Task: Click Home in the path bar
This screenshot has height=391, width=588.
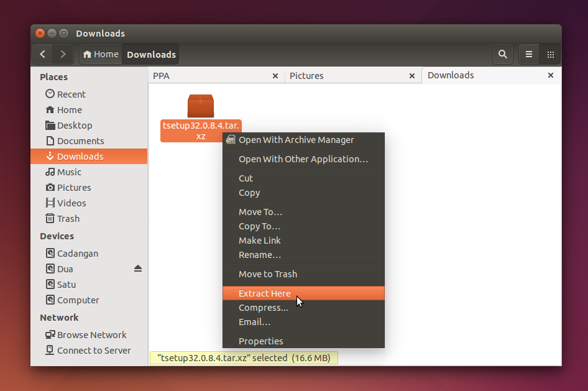Action: click(101, 54)
